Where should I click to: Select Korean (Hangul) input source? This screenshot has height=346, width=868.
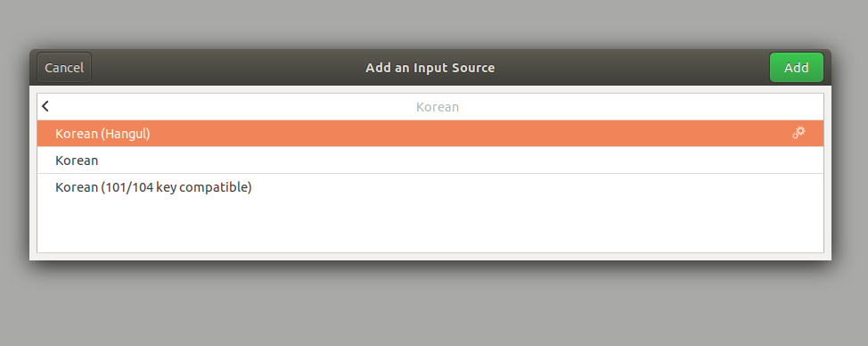click(430, 134)
